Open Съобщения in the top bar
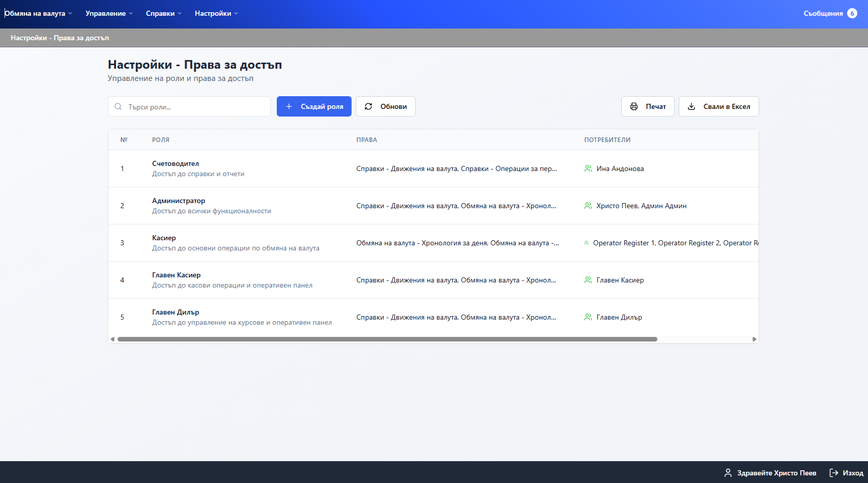 (x=823, y=13)
